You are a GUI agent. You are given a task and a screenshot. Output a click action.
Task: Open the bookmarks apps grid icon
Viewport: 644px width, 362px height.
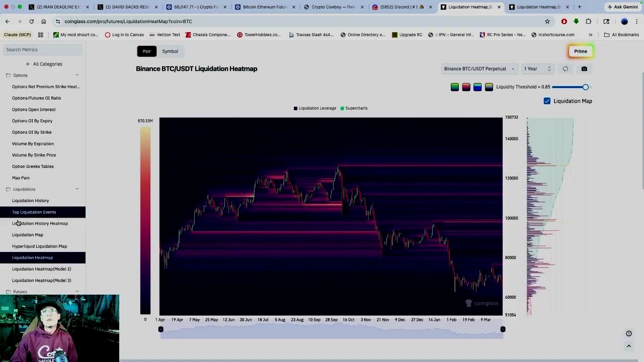click(x=41, y=35)
